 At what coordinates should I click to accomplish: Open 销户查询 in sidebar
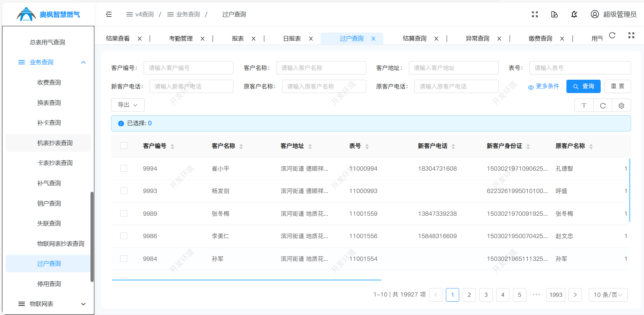point(49,203)
